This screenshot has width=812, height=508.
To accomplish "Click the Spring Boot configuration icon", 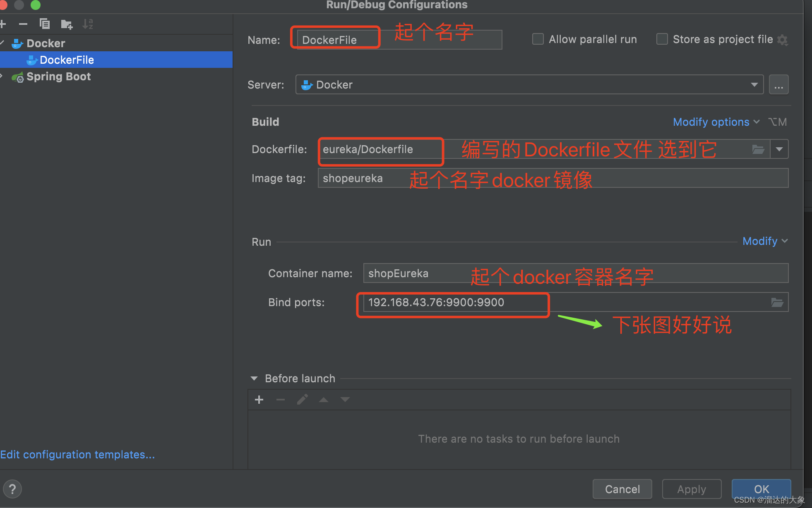I will point(17,76).
